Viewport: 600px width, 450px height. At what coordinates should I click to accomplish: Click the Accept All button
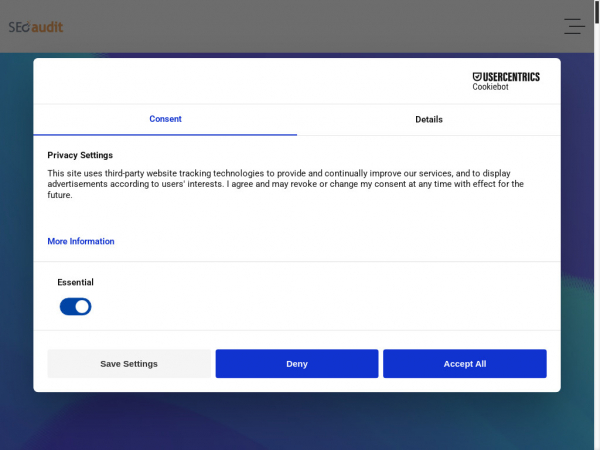465,364
